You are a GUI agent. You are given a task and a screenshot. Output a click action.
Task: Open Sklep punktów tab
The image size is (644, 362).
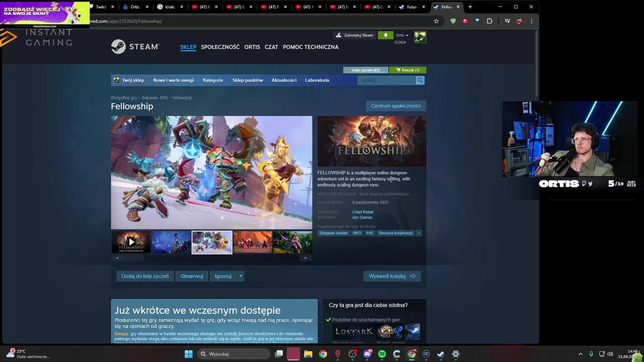[248, 80]
